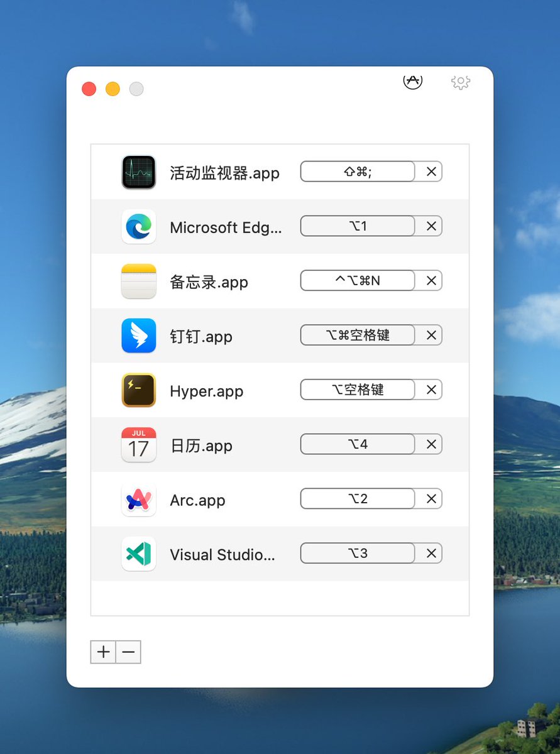Viewport: 560px width, 754px height.
Task: Select the 日历.app label
Action: [x=201, y=446]
